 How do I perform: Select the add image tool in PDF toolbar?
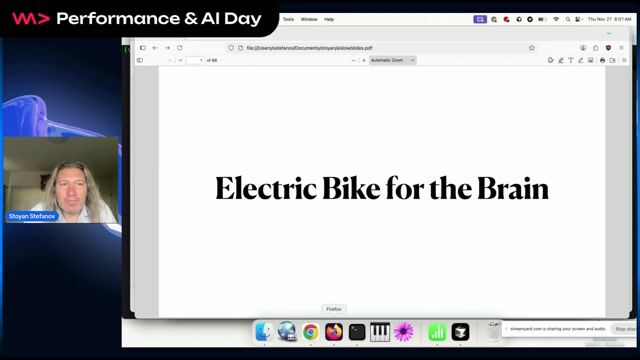pos(591,60)
